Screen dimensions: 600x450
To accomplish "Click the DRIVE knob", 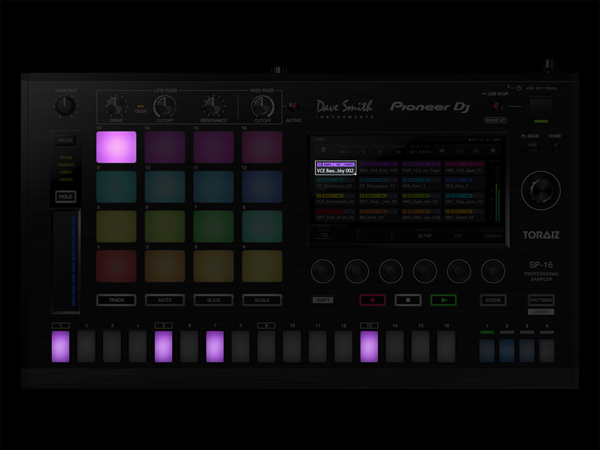I will 116,106.
